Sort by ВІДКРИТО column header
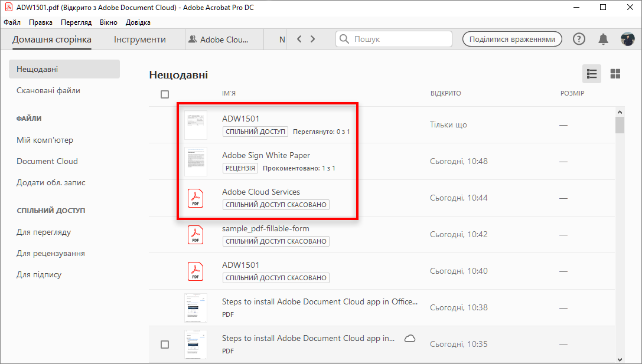642x364 pixels. (x=445, y=93)
